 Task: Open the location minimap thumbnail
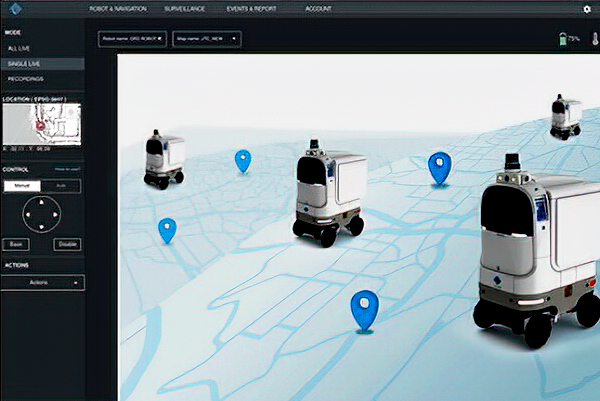pos(42,124)
